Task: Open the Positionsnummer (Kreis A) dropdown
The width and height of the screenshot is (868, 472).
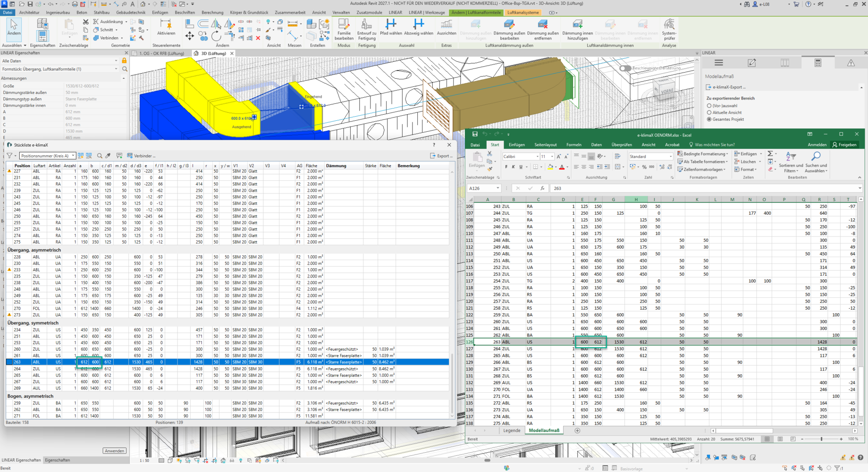Action: tap(47, 156)
